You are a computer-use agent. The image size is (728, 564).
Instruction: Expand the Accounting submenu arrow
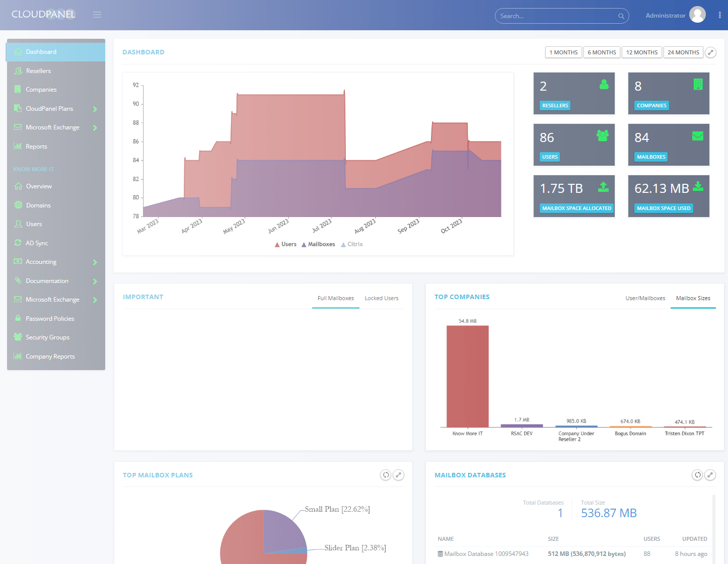pos(95,262)
